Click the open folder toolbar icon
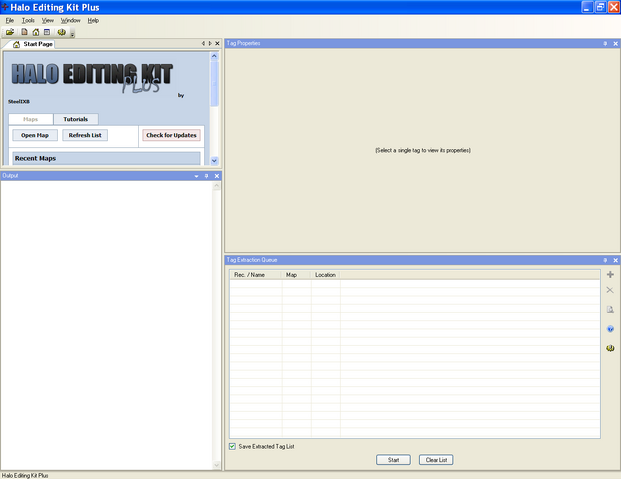621x479 pixels. click(10, 32)
